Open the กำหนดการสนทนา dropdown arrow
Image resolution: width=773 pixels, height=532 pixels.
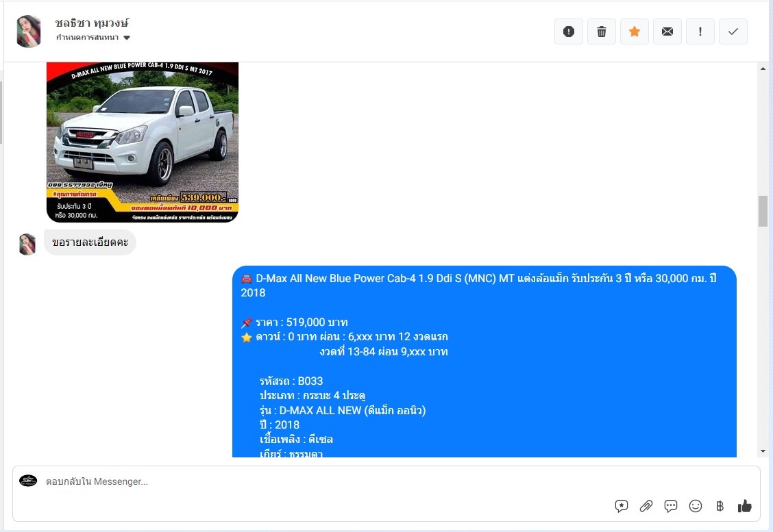[x=127, y=38]
